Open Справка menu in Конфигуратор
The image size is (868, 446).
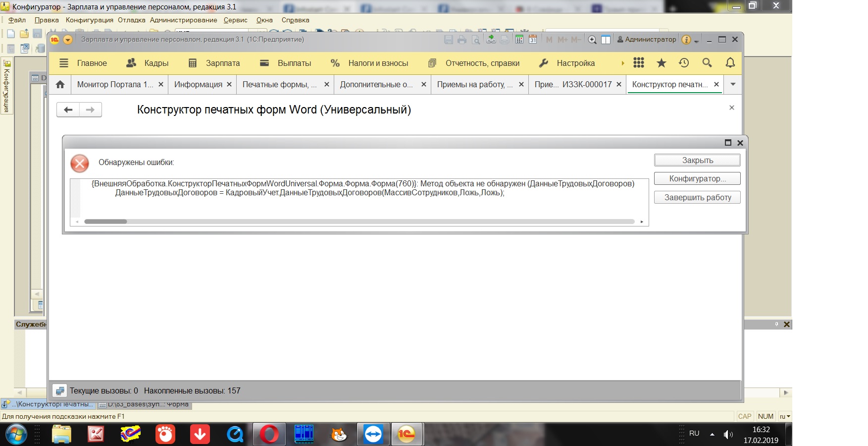[x=296, y=20]
